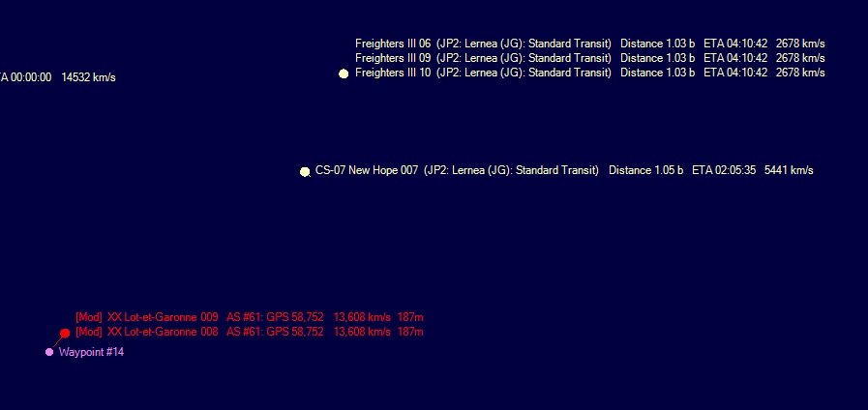Click the CS-07 New Hope 007 name label
Viewport: 868px width, 410px height.
[367, 170]
